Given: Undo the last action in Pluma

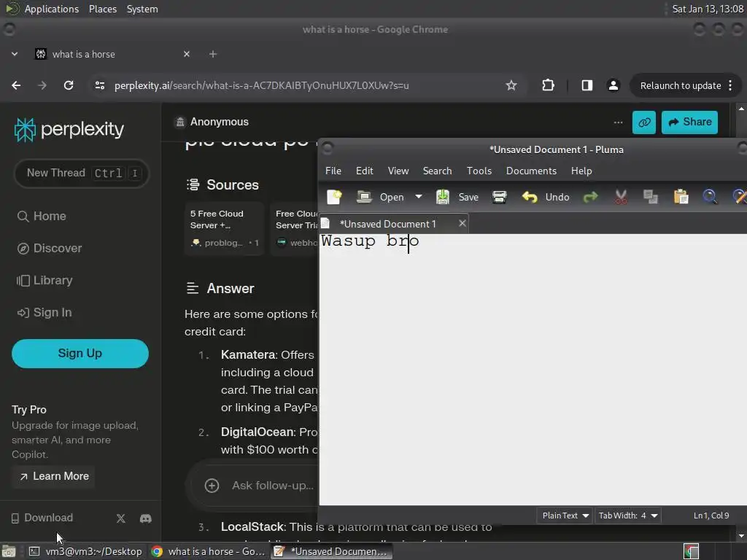Looking at the screenshot, I should (546, 197).
